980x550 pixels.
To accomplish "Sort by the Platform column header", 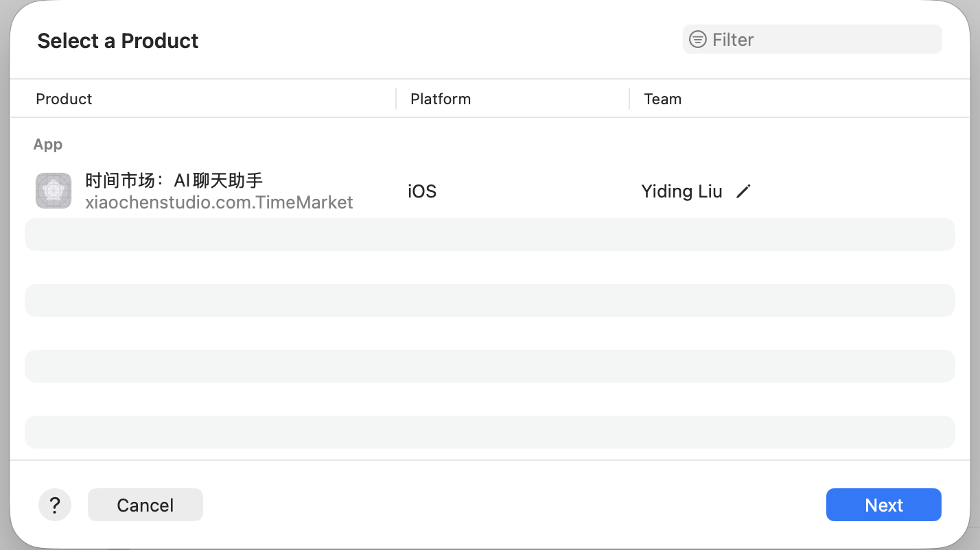I will [441, 99].
